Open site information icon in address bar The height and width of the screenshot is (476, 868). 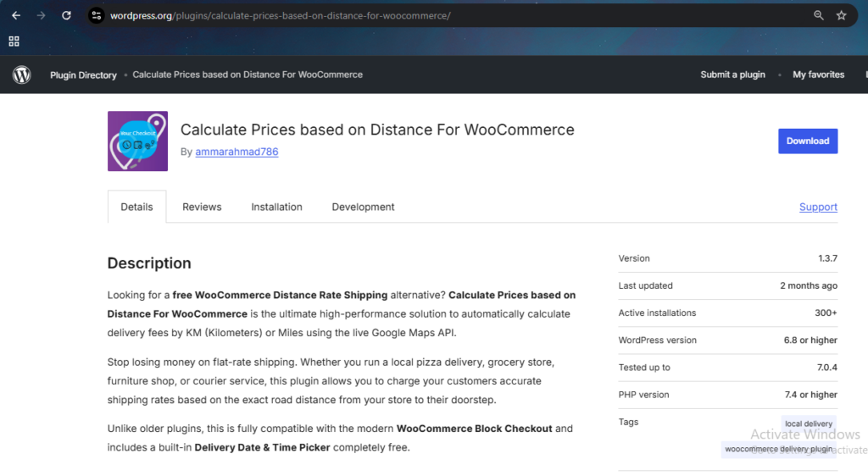click(97, 15)
